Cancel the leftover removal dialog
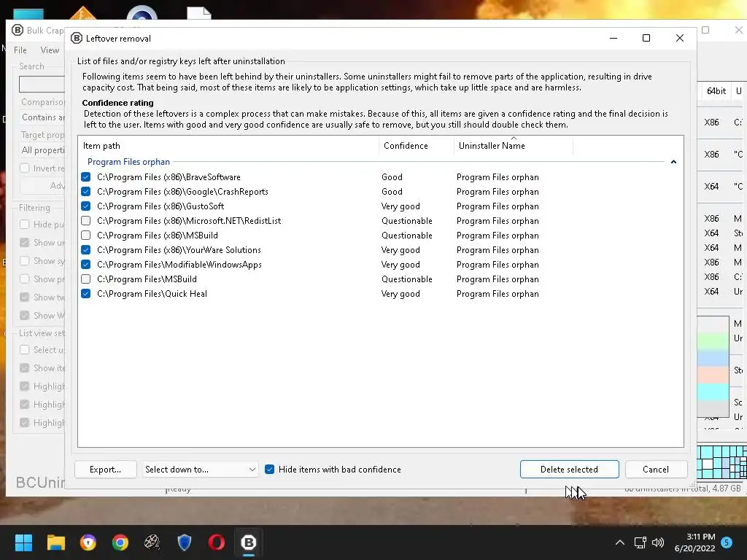This screenshot has height=560, width=747. [656, 470]
